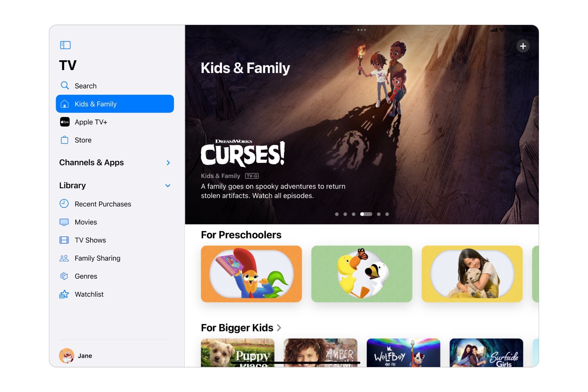Screen dimensions: 588x392
Task: Add Curses! with the plus button
Action: click(523, 46)
